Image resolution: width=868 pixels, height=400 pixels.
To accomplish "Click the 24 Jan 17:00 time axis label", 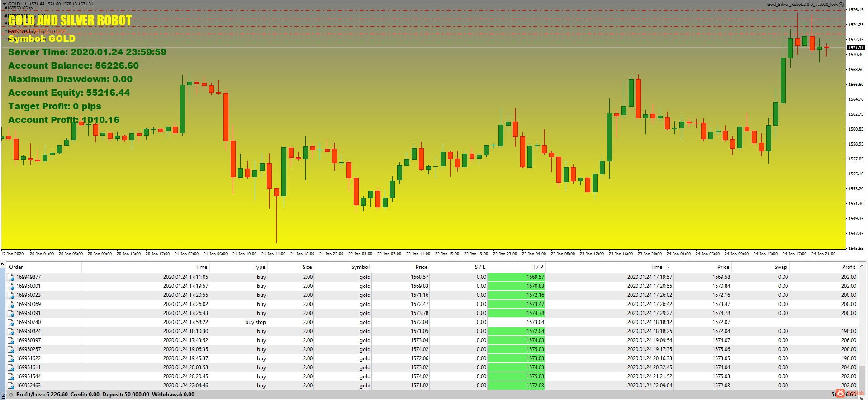I will [x=794, y=254].
